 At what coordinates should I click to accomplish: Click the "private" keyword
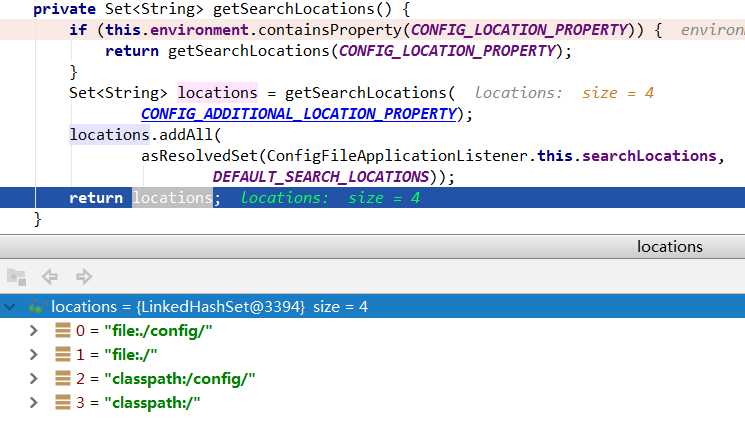coord(64,9)
